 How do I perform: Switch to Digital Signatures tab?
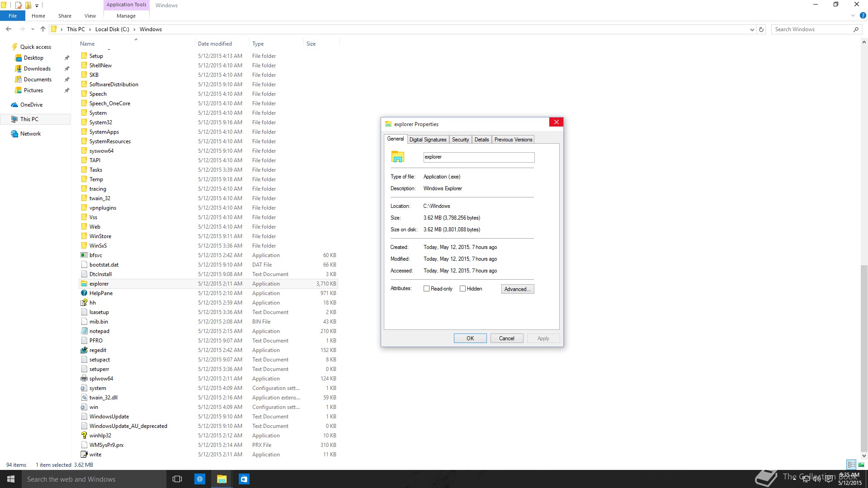click(x=428, y=140)
